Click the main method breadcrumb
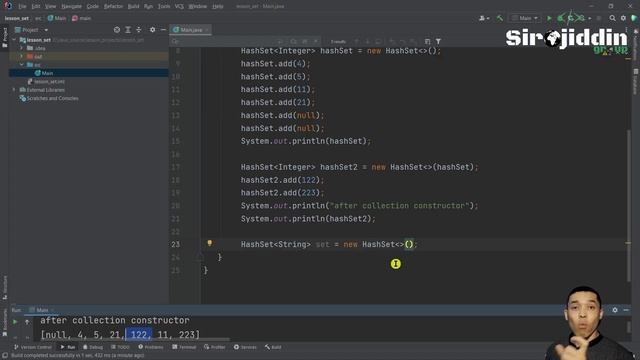 coord(82,18)
